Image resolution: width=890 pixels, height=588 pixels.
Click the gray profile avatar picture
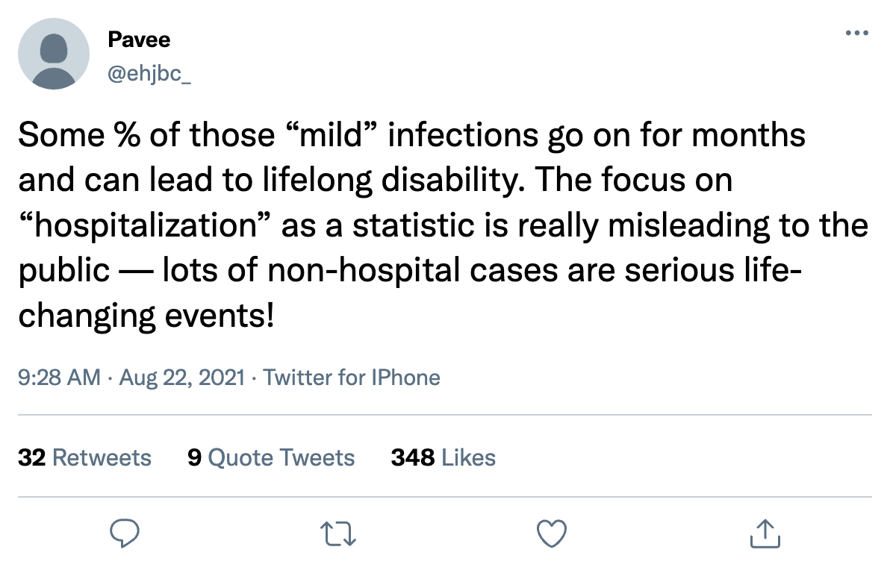click(53, 54)
